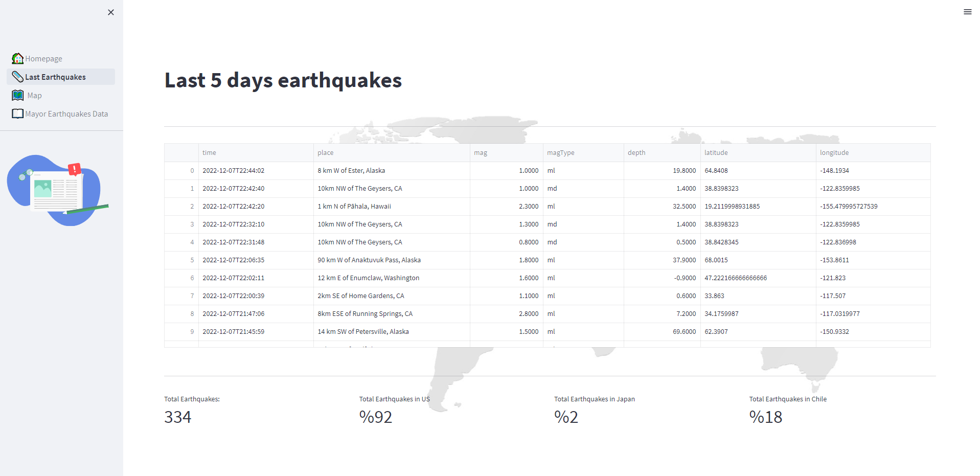Image resolution: width=980 pixels, height=476 pixels.
Task: Click the notification illustration in the sidebar
Action: click(x=56, y=190)
